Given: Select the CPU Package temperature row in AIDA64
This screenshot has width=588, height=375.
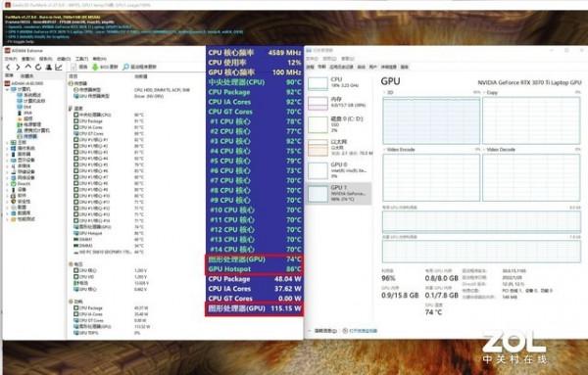Looking at the screenshot, I should [x=109, y=121].
